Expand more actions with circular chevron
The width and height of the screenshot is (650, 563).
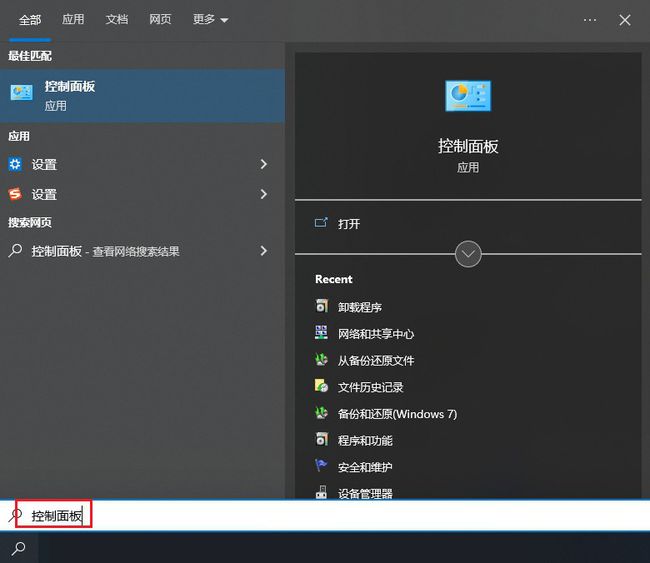468,254
